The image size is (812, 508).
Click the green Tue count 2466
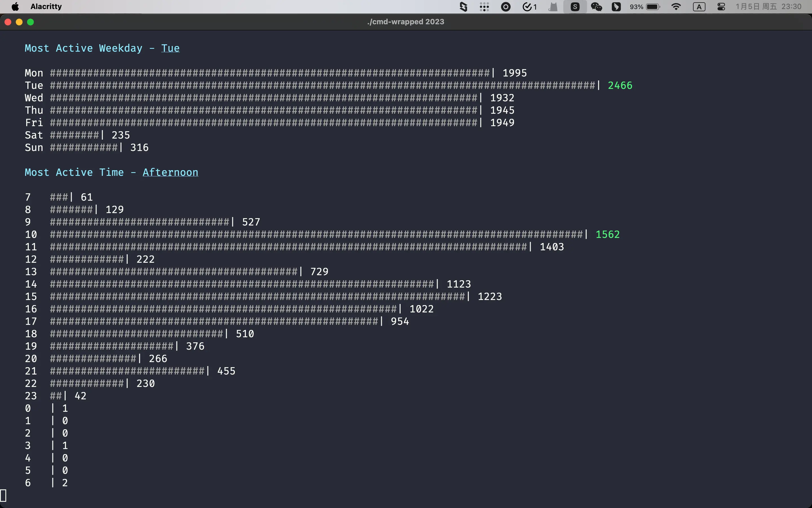coord(620,85)
